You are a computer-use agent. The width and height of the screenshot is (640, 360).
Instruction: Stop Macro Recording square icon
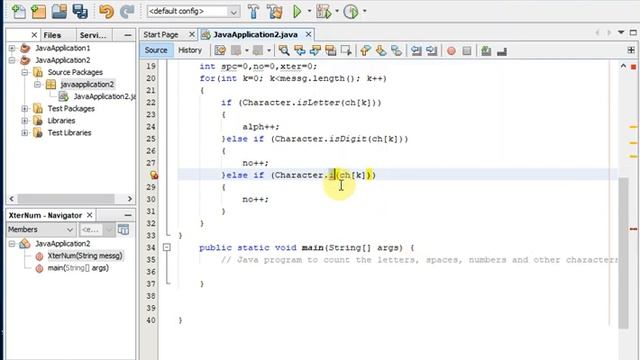(x=467, y=51)
